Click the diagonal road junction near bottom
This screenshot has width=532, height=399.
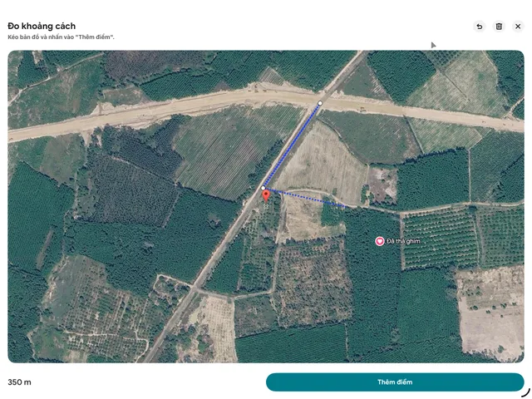pyautogui.click(x=194, y=288)
